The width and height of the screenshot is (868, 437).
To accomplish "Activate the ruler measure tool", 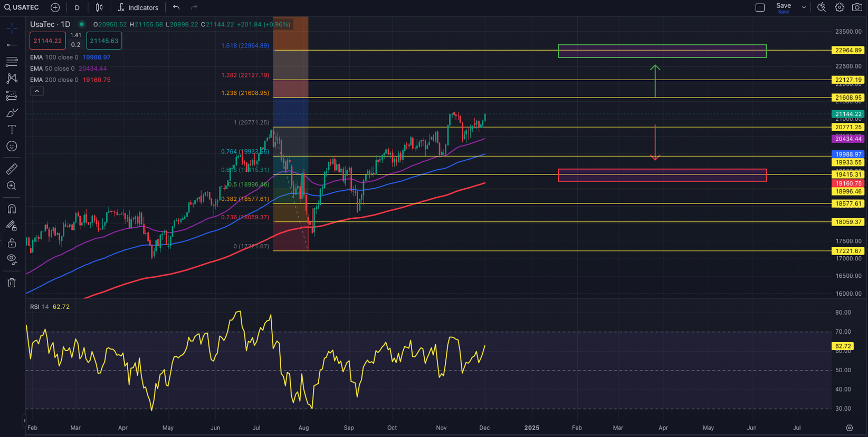I will click(x=12, y=169).
